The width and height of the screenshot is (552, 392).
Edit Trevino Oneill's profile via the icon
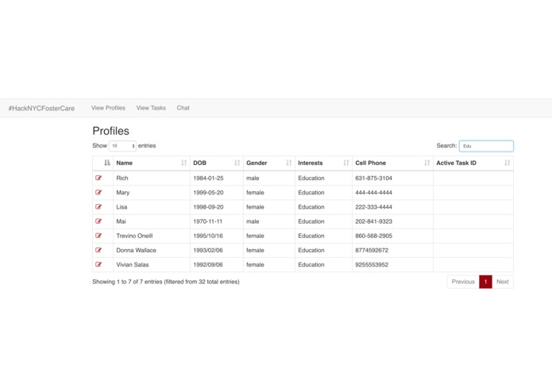coord(98,236)
